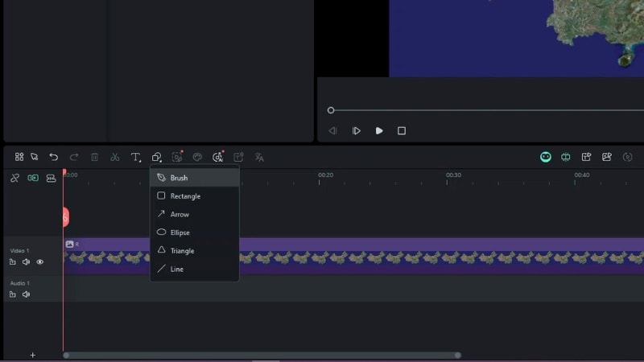The image size is (644, 362).
Task: Click the 00:30 mark on timeline ruler
Action: pyautogui.click(x=453, y=175)
